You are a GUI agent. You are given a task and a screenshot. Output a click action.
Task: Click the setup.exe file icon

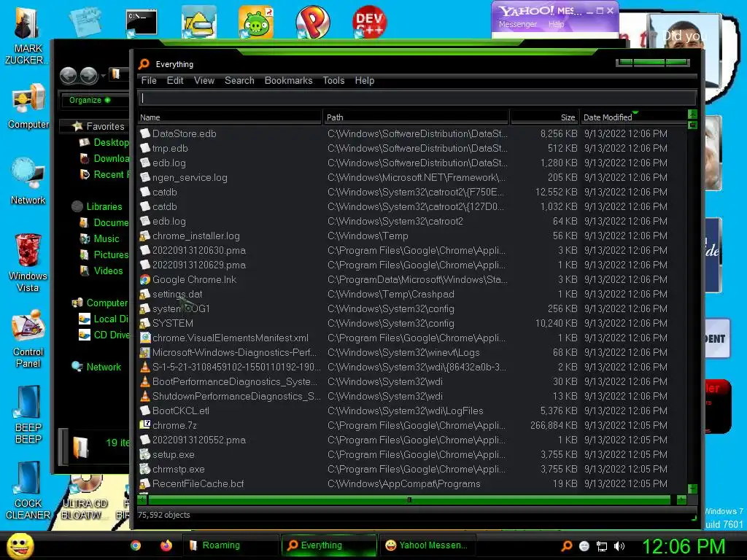pos(145,454)
